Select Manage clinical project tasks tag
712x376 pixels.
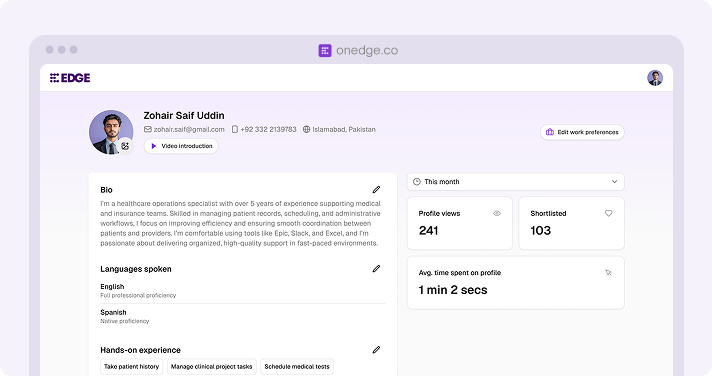point(212,366)
